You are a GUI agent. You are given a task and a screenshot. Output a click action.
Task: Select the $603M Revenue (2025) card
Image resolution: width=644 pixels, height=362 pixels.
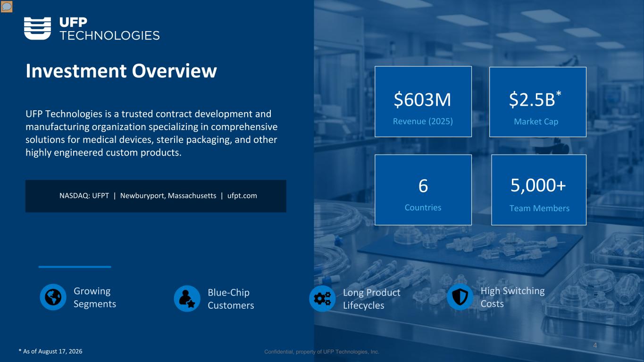(x=423, y=102)
